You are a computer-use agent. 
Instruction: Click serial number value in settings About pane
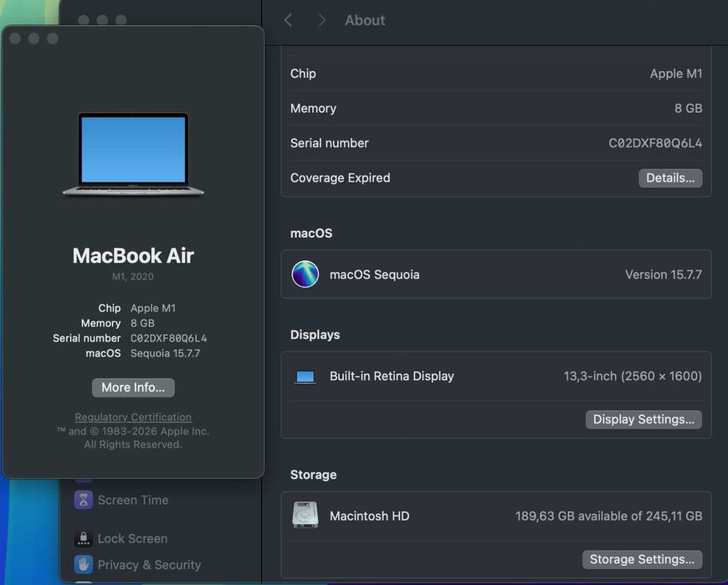[655, 143]
